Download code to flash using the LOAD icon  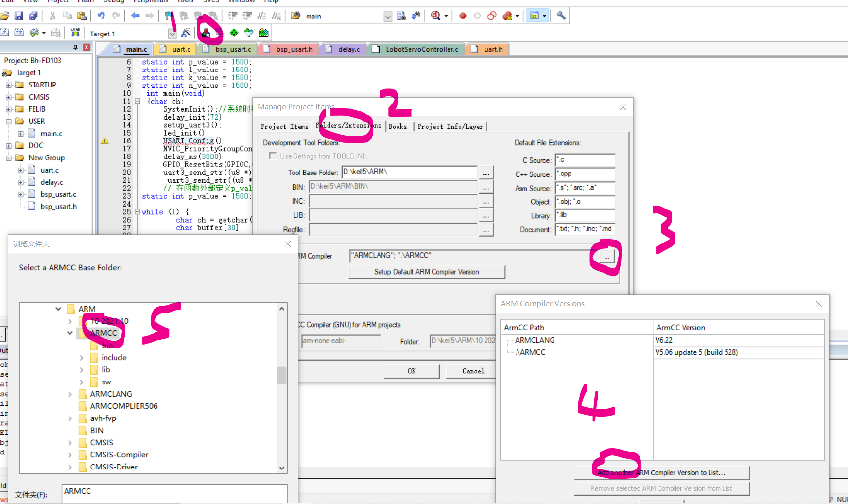[x=75, y=32]
